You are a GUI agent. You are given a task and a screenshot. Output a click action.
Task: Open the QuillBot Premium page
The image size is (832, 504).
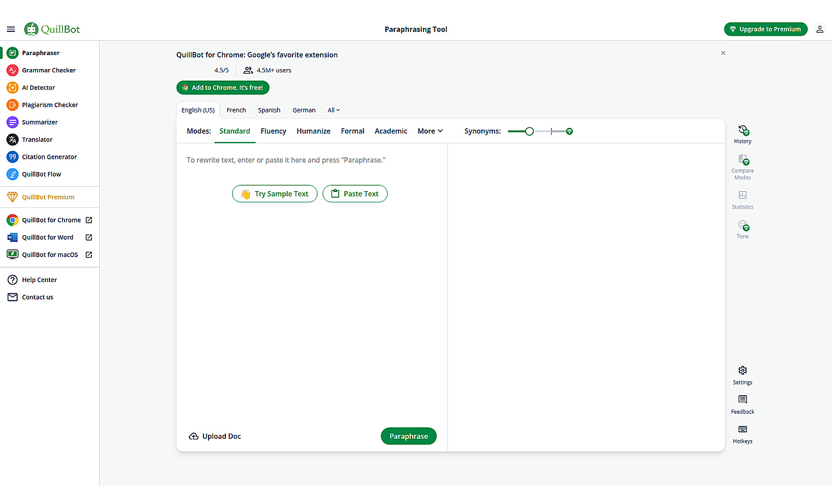49,197
